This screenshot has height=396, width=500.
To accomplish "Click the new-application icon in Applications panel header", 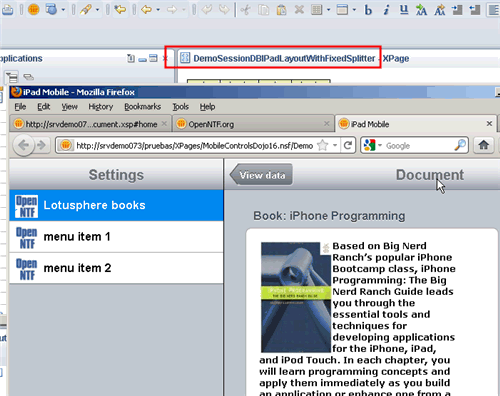I will [x=131, y=59].
